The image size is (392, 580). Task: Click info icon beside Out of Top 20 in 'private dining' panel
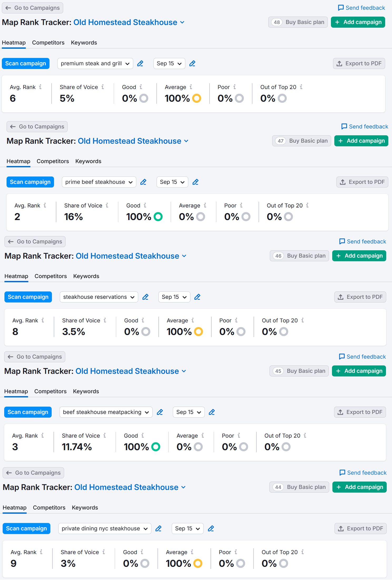click(302, 552)
